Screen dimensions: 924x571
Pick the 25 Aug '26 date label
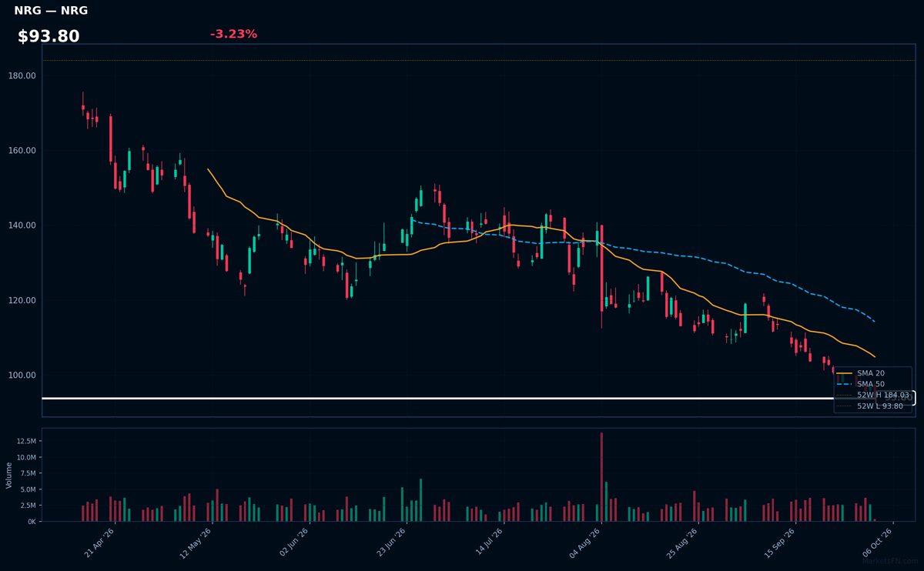(x=682, y=543)
